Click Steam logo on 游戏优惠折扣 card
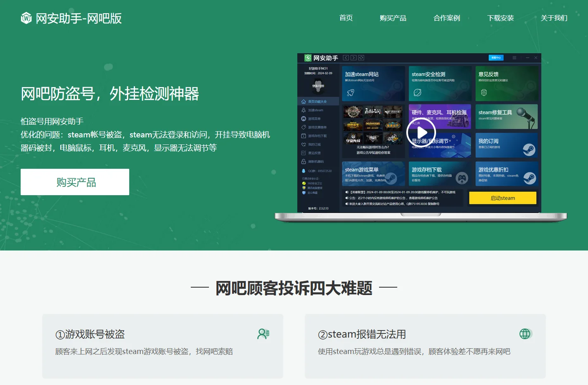Screen dimensions: 588x385 [530, 178]
